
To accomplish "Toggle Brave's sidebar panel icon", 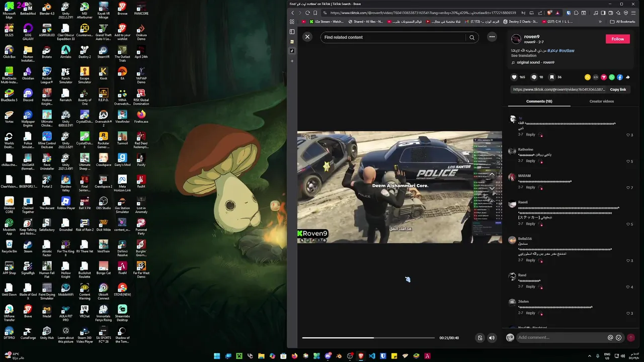I will [x=292, y=32].
